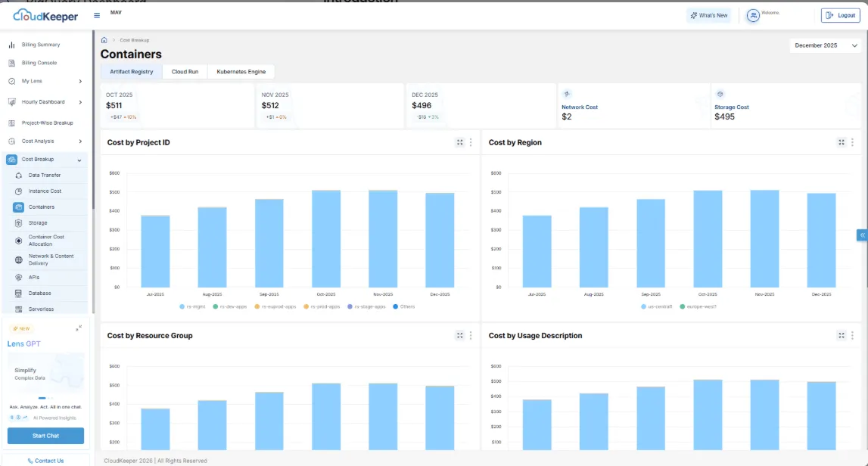Toggle rs-stage-apps legend series
Screen dimensions: 868x466
point(366,306)
